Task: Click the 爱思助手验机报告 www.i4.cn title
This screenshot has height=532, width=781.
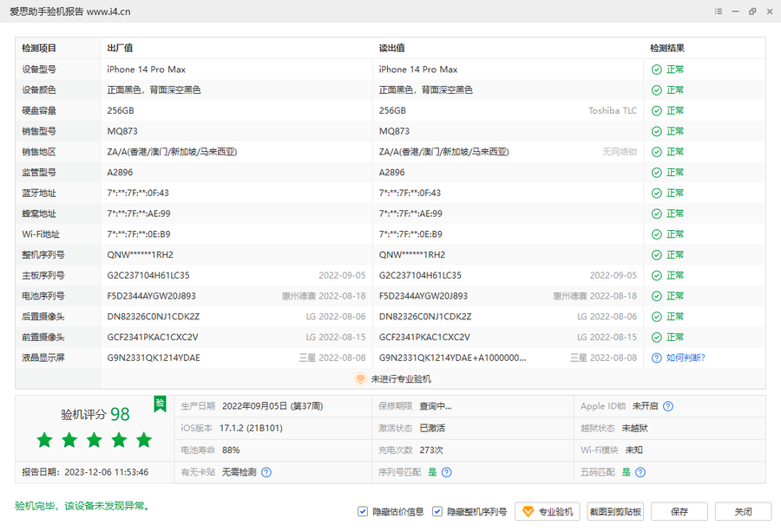Action: [x=70, y=11]
